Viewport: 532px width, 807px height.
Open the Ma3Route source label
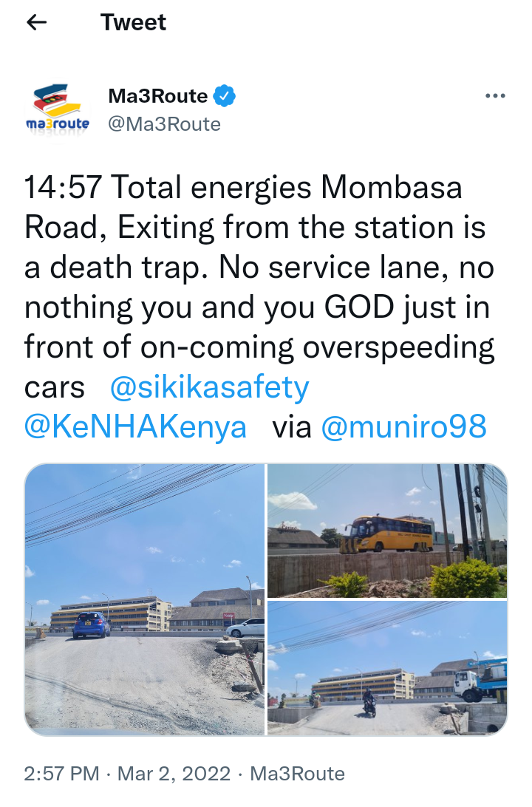(297, 774)
